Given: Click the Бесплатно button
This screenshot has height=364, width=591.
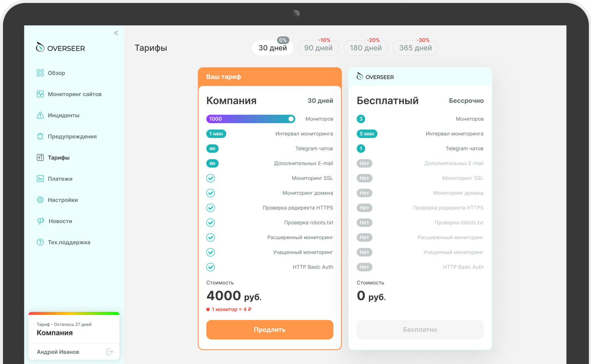Looking at the screenshot, I should click(x=420, y=330).
